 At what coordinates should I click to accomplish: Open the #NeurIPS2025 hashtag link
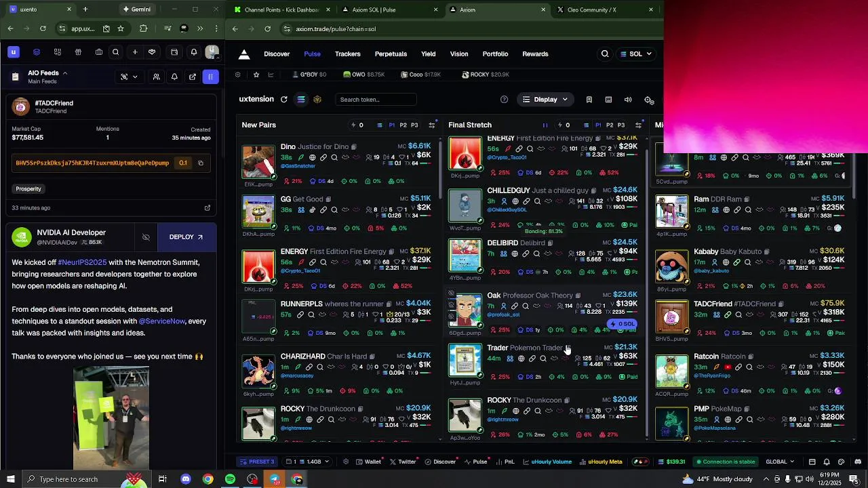(82, 262)
